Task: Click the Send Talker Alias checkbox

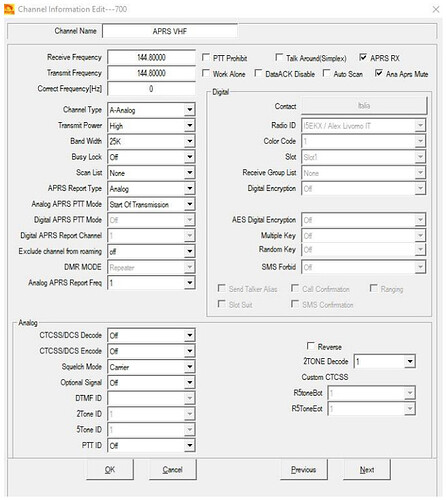Action: [x=222, y=288]
